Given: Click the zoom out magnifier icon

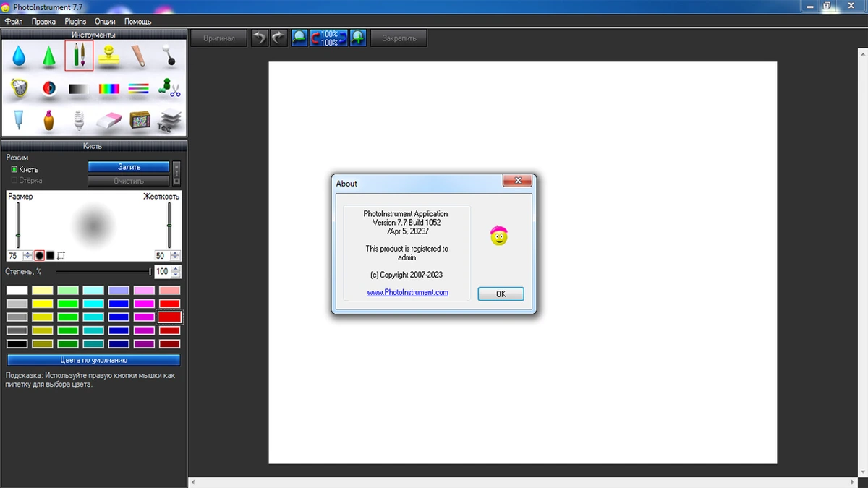Looking at the screenshot, I should tap(300, 38).
